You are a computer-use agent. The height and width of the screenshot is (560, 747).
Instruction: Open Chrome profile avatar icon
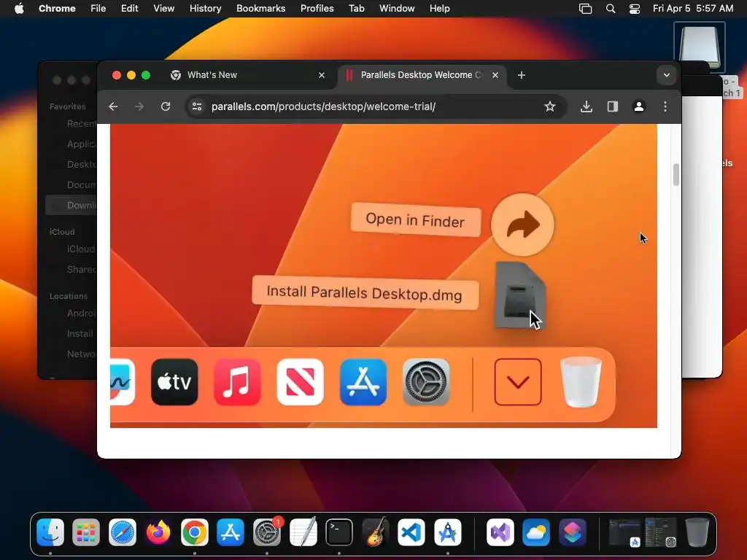[x=639, y=106]
